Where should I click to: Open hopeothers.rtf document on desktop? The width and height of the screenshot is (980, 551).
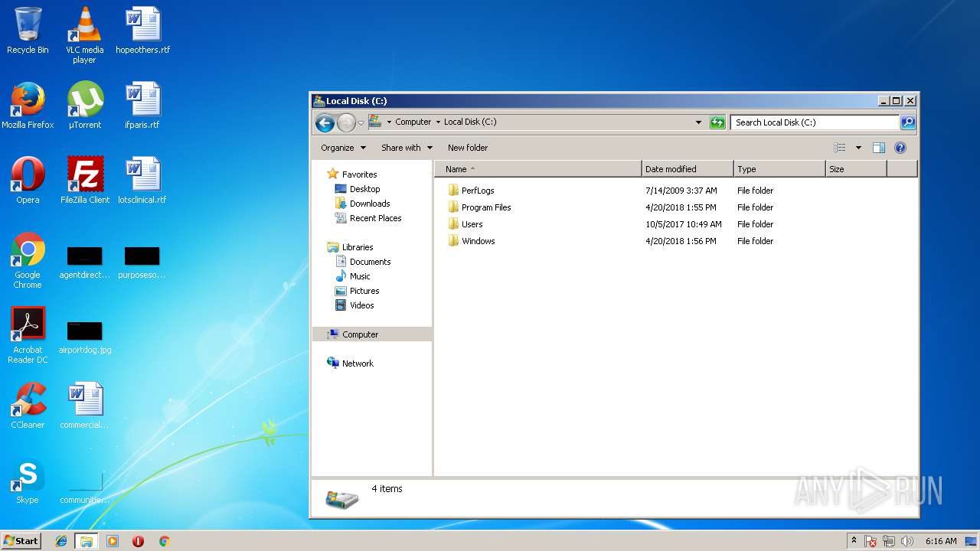(x=142, y=31)
